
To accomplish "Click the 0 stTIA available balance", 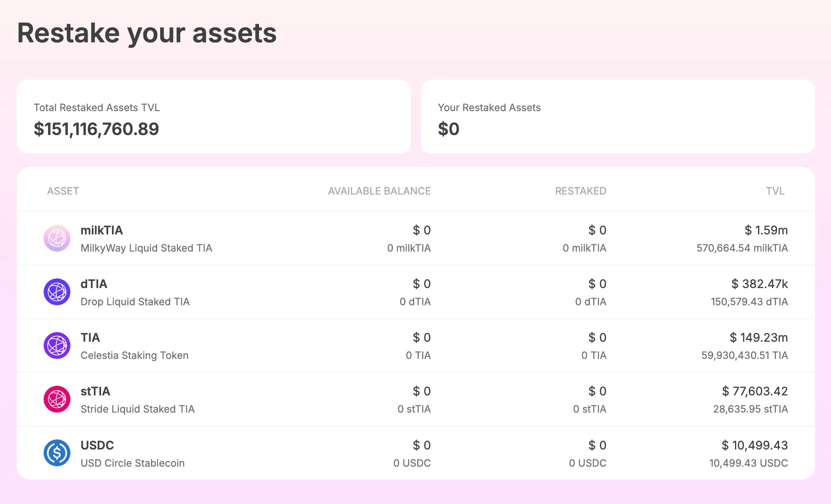I will point(414,409).
